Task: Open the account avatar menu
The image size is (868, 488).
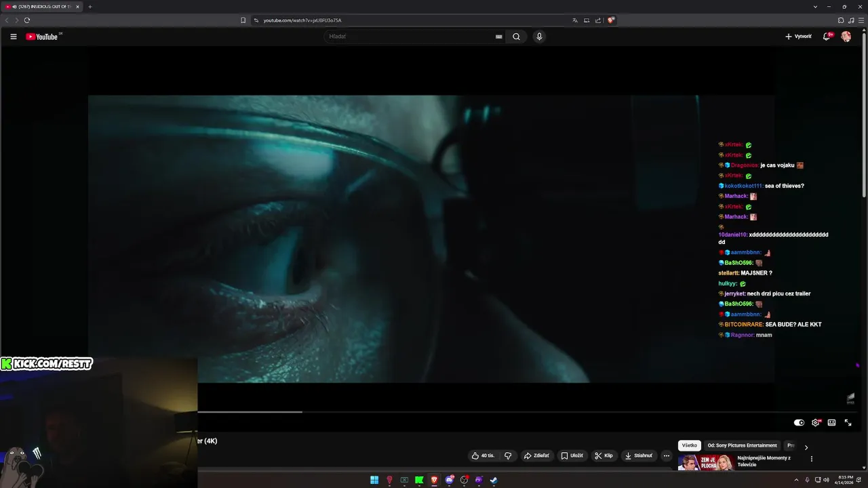Action: [x=846, y=37]
